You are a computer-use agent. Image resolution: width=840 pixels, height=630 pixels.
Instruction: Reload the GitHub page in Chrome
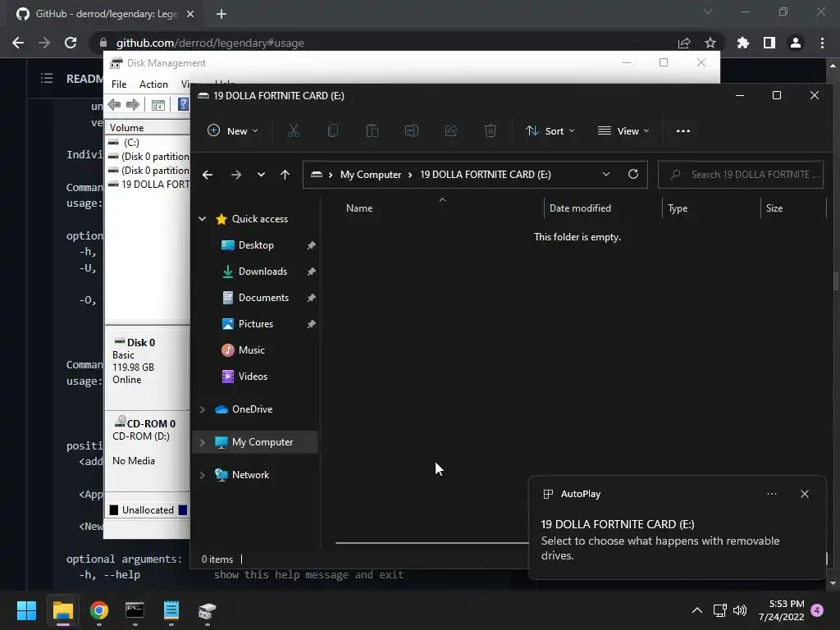(71, 43)
